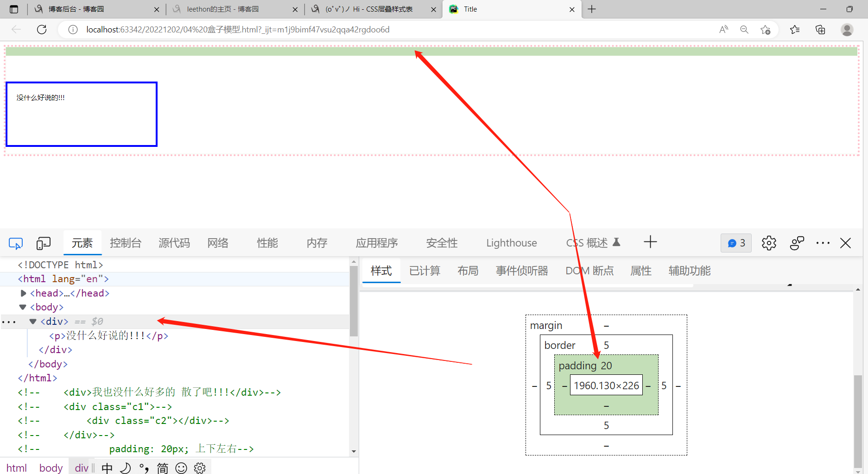868x474 pixels.
Task: Open the Lighthouse DevTools tab
Action: pyautogui.click(x=512, y=243)
